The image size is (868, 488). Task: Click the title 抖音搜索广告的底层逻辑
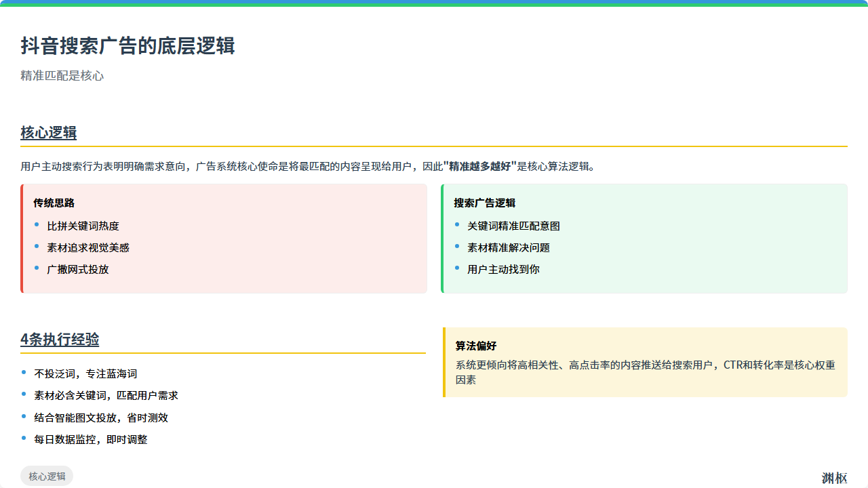coord(127,46)
